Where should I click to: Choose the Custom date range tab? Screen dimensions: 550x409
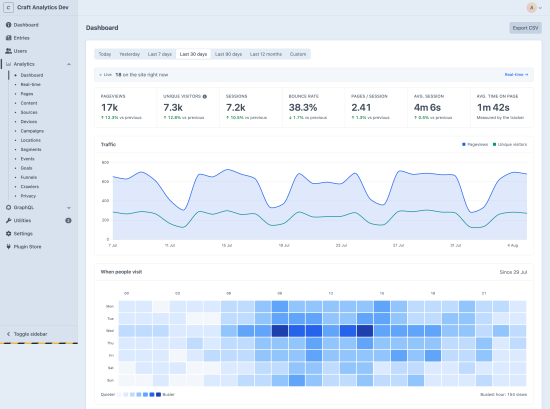pyautogui.click(x=298, y=54)
